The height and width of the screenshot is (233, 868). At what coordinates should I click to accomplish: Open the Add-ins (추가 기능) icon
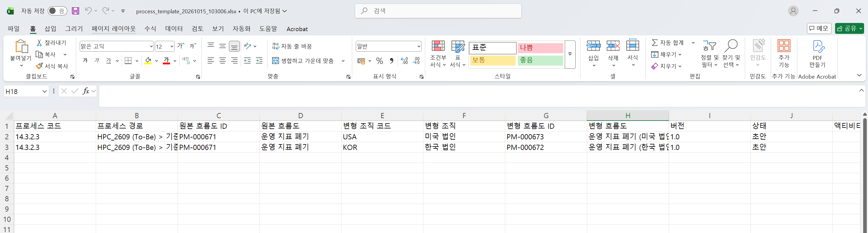click(784, 46)
